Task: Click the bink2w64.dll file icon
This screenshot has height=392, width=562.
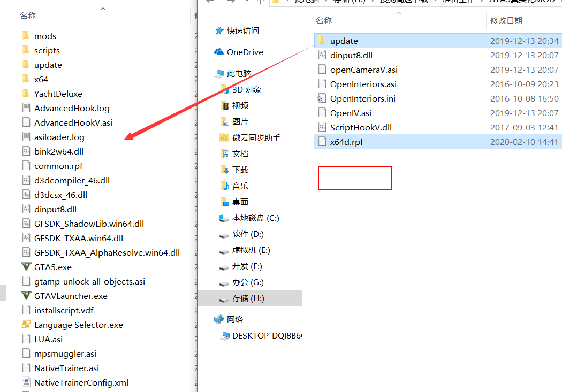Action: point(26,151)
